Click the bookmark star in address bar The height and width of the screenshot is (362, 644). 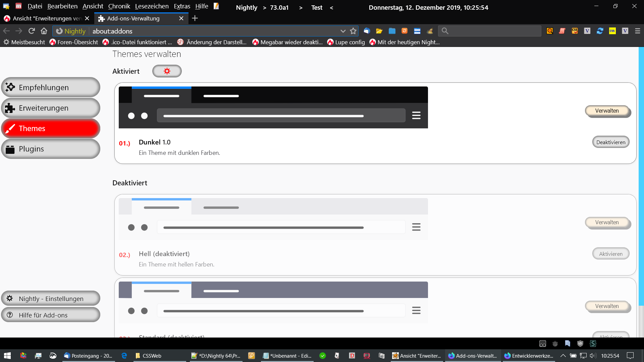pos(353,31)
